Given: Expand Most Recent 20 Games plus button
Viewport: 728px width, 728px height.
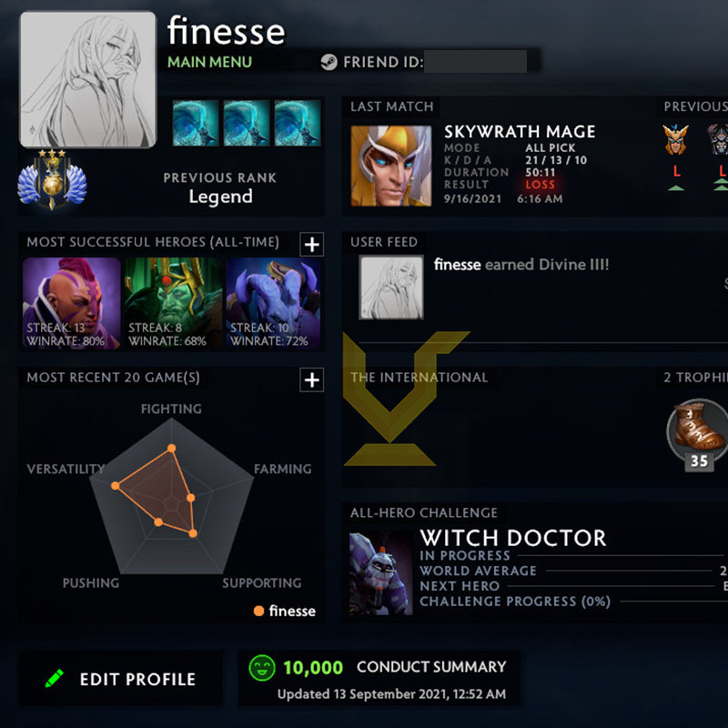Looking at the screenshot, I should (311, 379).
